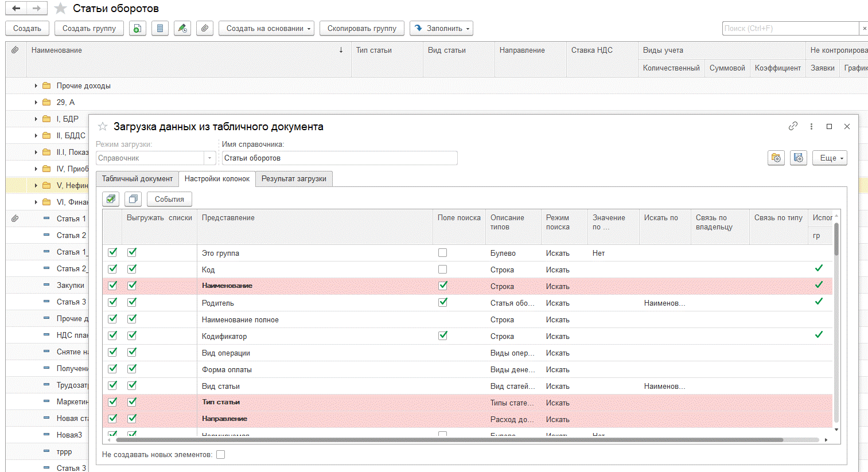Open the Режим загрузки dropdown

(210, 158)
